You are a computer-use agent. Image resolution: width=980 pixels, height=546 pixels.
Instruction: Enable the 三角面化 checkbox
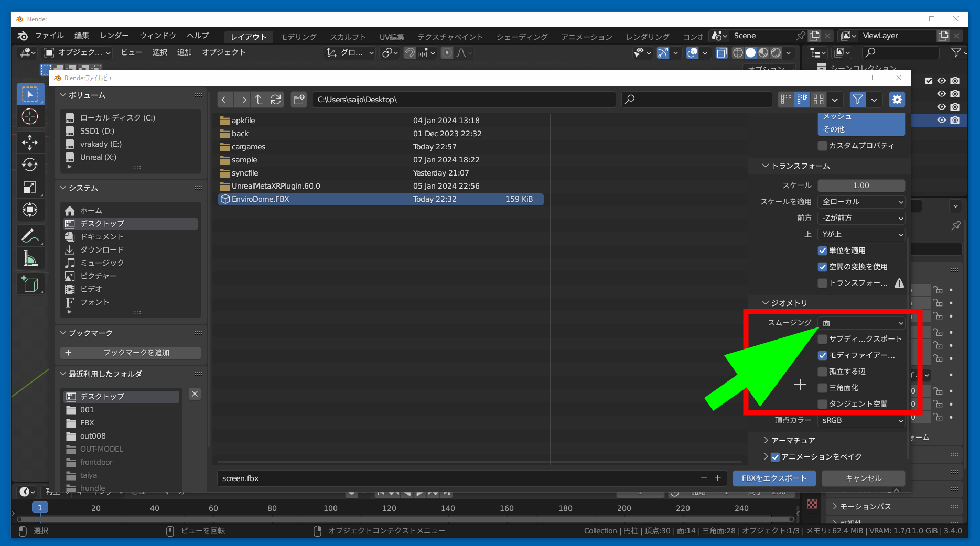tap(822, 388)
